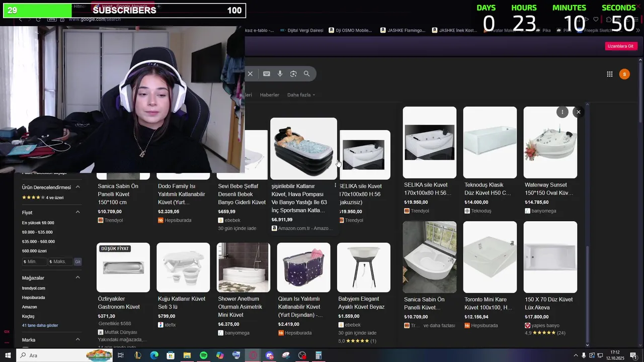
Task: Filter price ₺60.000 üzeri
Action: pyautogui.click(x=34, y=251)
